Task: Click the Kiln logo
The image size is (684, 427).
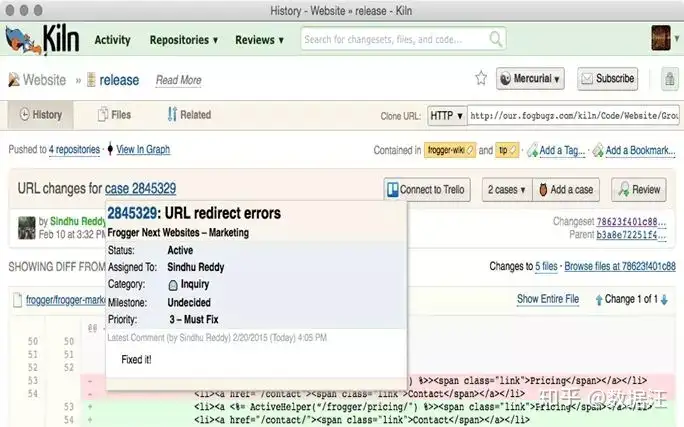Action: 42,39
